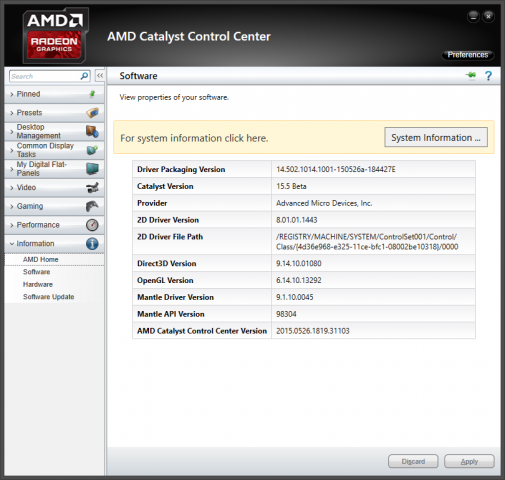
Task: Click the Common Display Tasks icon
Action: (92, 150)
